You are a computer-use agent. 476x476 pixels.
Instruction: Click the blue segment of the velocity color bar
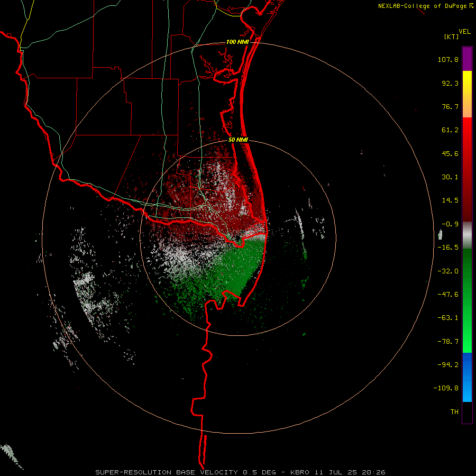click(467, 377)
